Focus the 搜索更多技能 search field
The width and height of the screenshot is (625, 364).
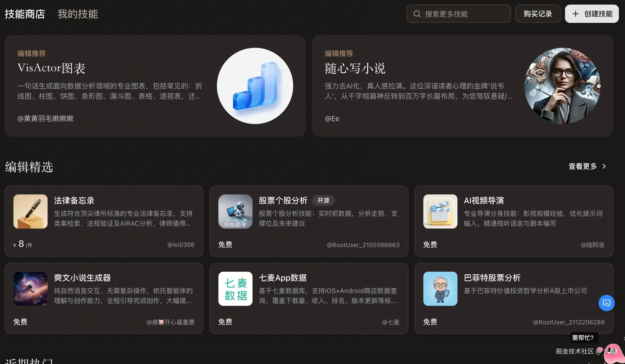[463, 14]
